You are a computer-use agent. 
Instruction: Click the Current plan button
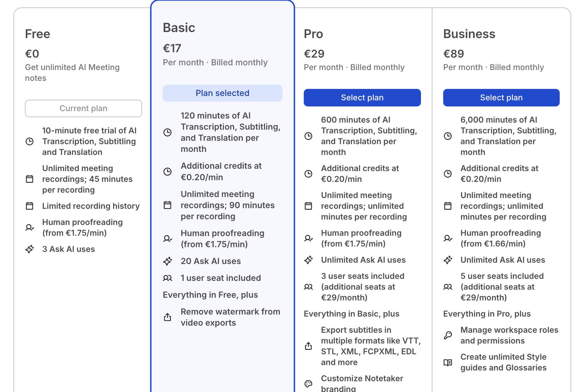[x=84, y=108]
